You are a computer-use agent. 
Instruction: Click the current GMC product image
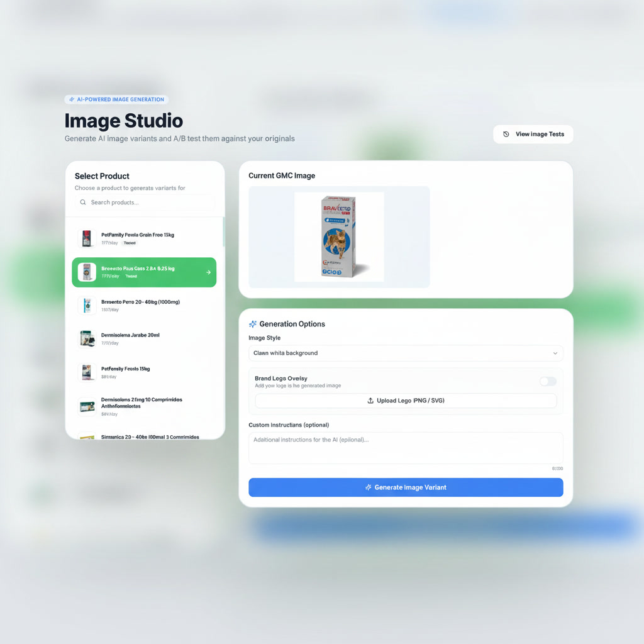coord(339,237)
